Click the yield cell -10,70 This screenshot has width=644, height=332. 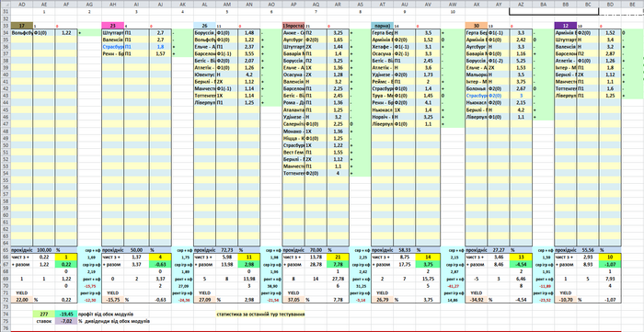pos(566,300)
